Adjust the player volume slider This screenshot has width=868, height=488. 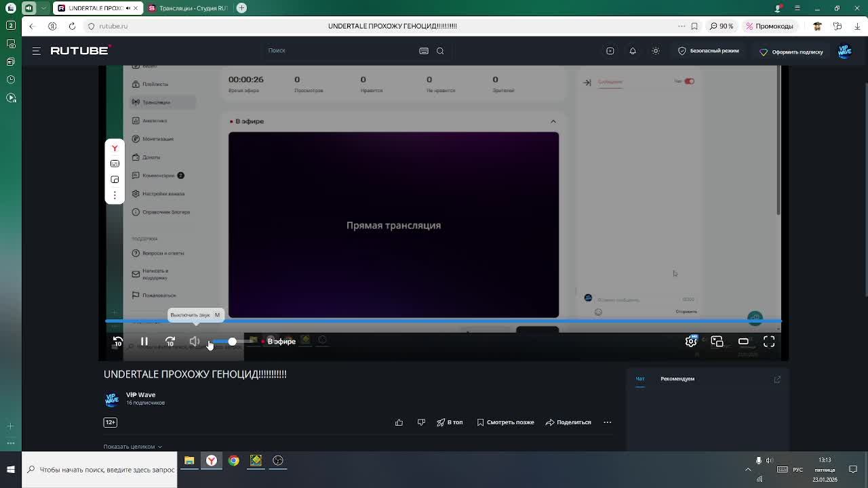pos(233,342)
